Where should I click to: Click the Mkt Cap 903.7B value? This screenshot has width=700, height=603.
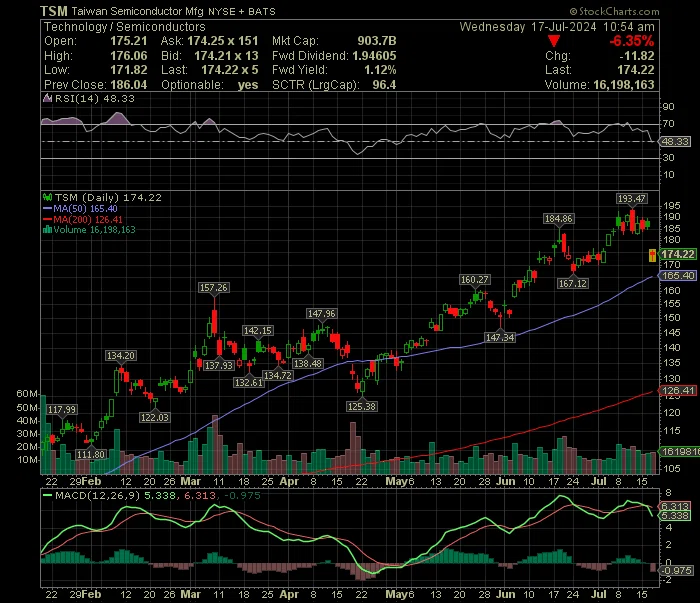point(377,41)
